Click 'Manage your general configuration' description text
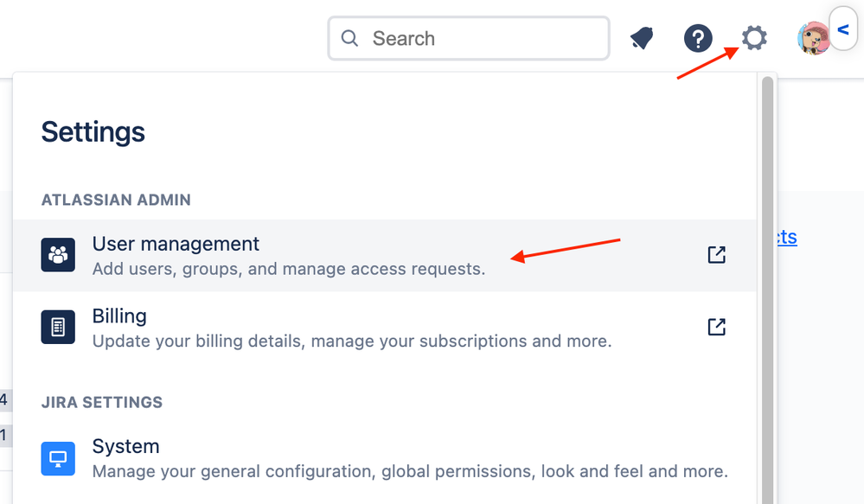Screen dimensions: 864x504 (410, 471)
